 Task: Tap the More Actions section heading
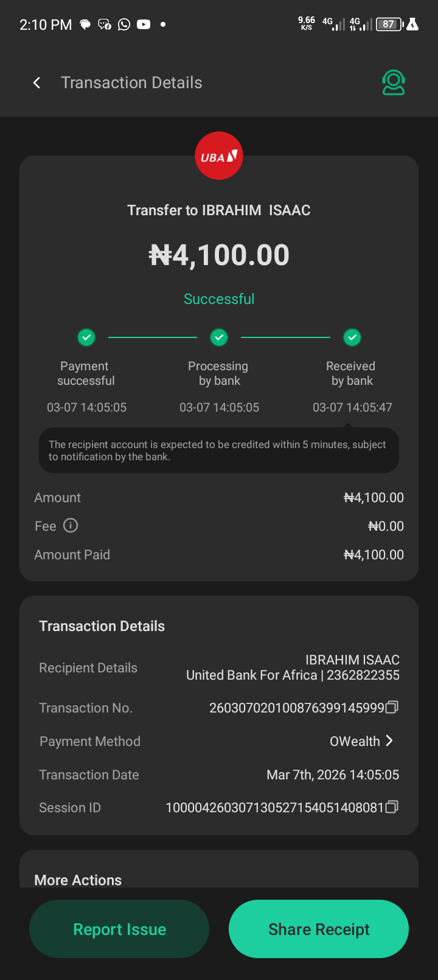(78, 880)
